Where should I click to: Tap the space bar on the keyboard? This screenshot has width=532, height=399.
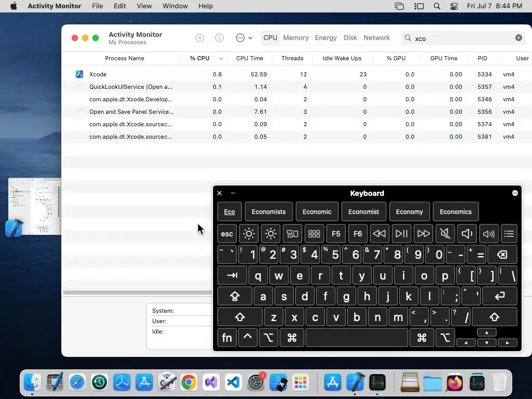(x=356, y=338)
